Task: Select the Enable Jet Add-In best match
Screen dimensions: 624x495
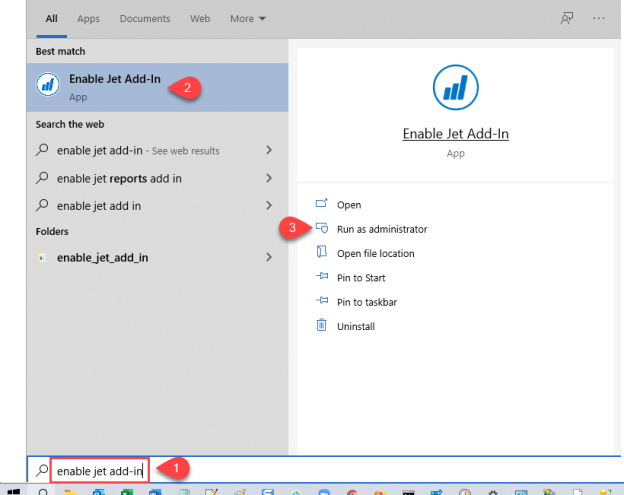Action: [x=158, y=87]
